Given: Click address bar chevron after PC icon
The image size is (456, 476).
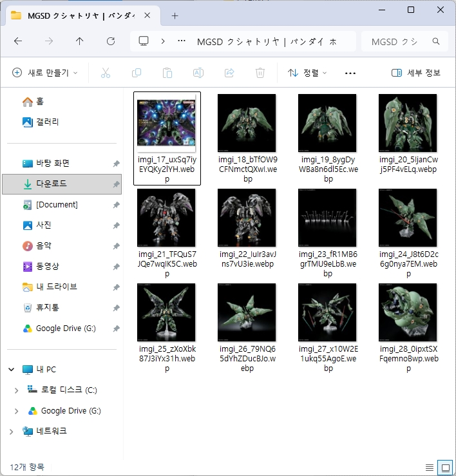Looking at the screenshot, I should pos(163,41).
